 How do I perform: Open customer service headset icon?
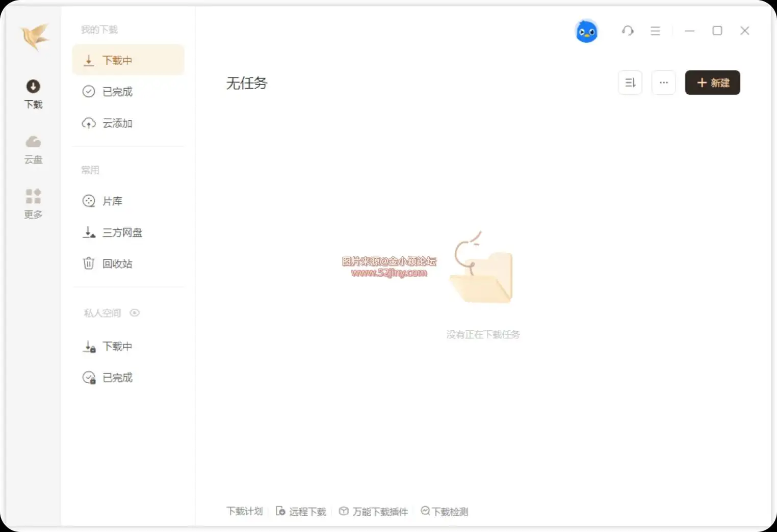coord(628,31)
